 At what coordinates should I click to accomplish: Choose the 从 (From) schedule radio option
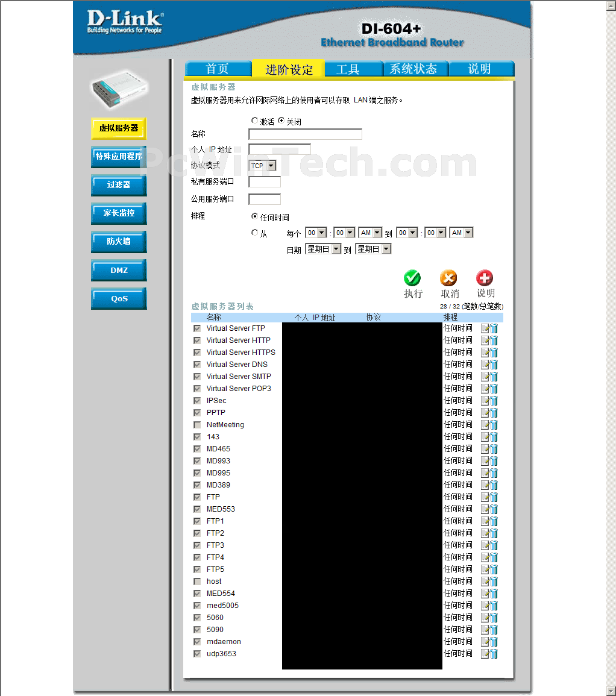pyautogui.click(x=254, y=232)
